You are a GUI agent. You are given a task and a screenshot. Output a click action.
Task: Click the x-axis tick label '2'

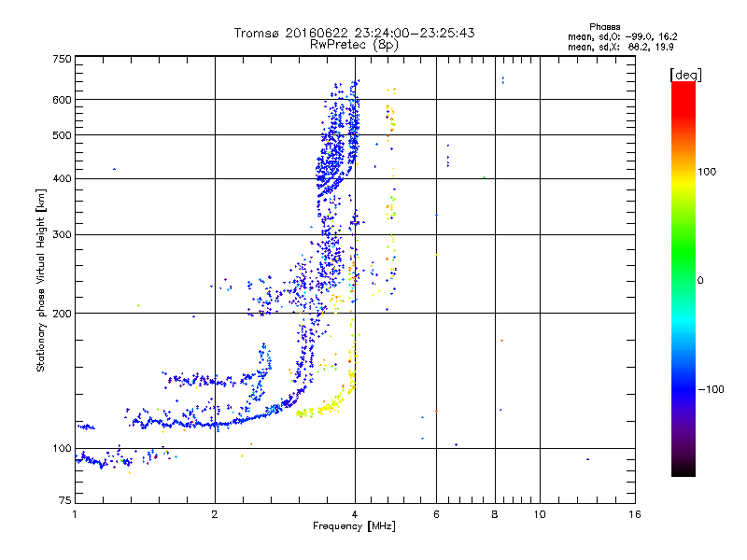pyautogui.click(x=215, y=514)
